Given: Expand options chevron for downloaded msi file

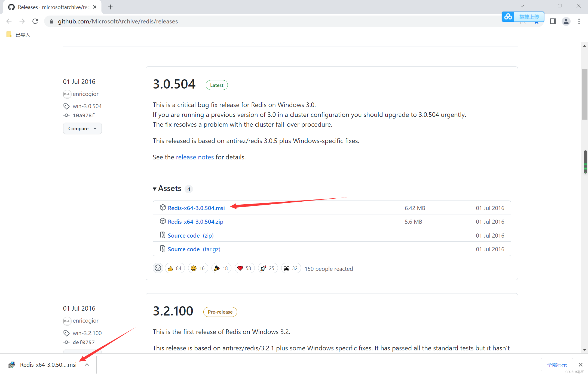Looking at the screenshot, I should point(87,365).
